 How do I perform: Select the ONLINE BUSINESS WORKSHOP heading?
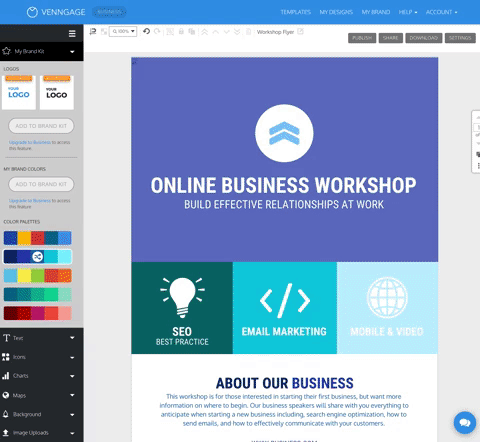click(284, 185)
